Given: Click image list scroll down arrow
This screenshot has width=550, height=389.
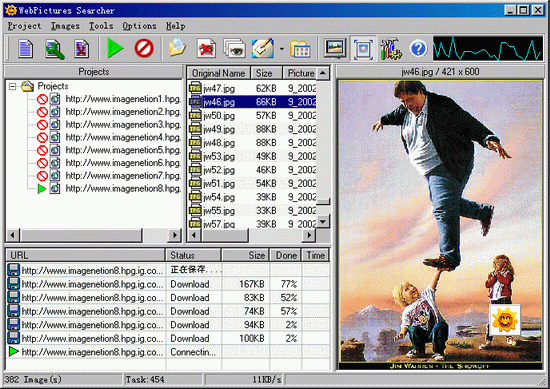Looking at the screenshot, I should pyautogui.click(x=323, y=221).
